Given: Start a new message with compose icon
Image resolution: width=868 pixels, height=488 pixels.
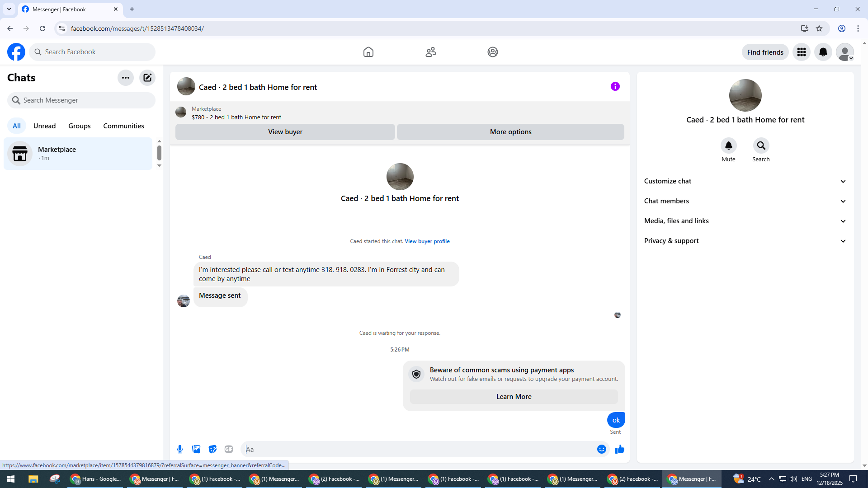Looking at the screenshot, I should coord(147,78).
